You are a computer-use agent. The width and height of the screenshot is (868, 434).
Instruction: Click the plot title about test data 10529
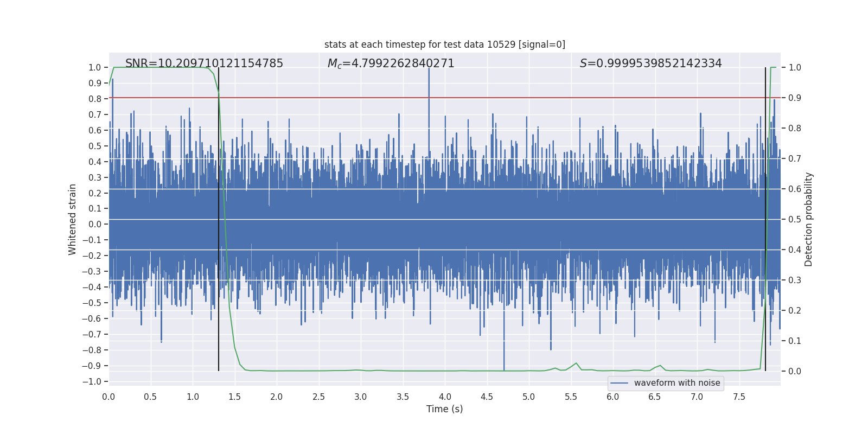444,44
